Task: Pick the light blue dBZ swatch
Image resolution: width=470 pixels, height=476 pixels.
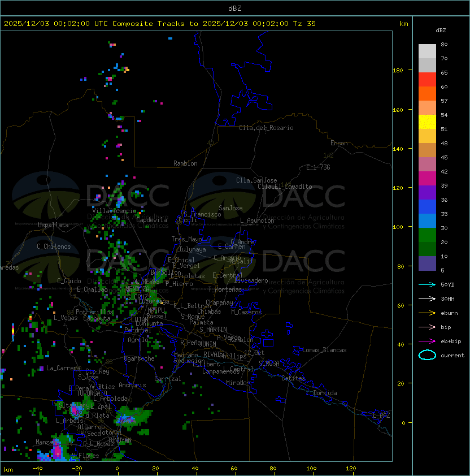Action: point(427,221)
